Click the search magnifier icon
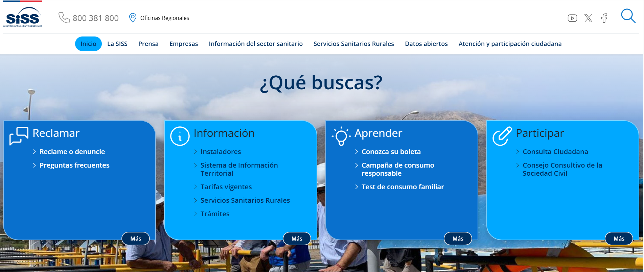Screen dimensions: 644x272 [628, 16]
